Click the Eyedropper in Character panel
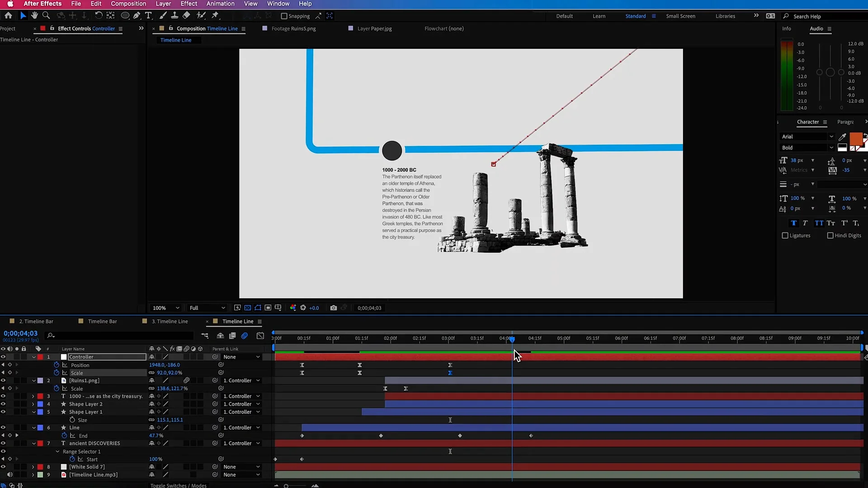 pyautogui.click(x=842, y=136)
